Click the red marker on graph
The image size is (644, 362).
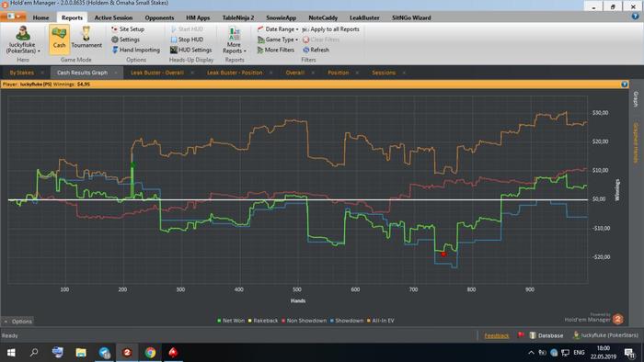pyautogui.click(x=443, y=255)
